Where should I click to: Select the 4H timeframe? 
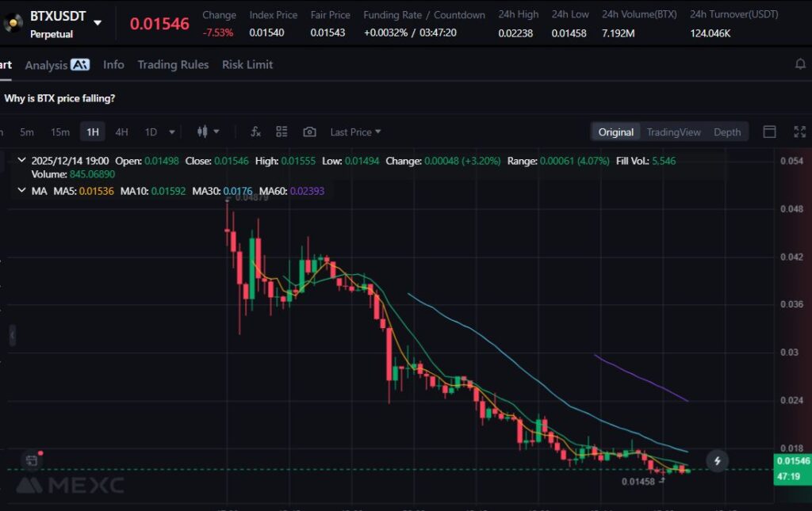click(121, 132)
